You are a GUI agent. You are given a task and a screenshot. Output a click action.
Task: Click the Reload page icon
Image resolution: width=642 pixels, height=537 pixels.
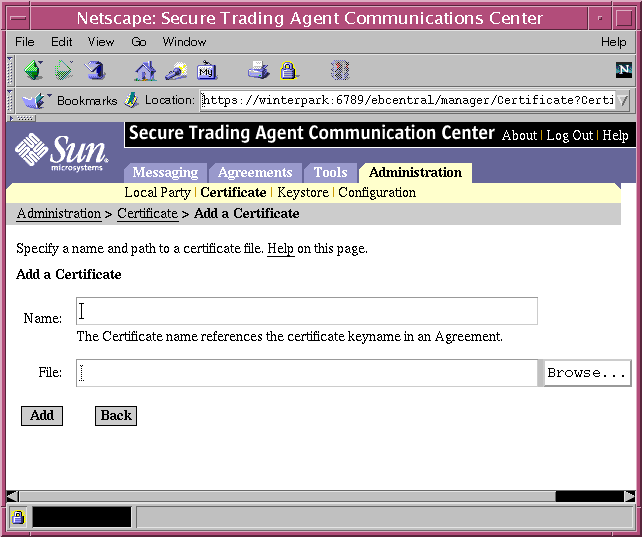click(95, 70)
